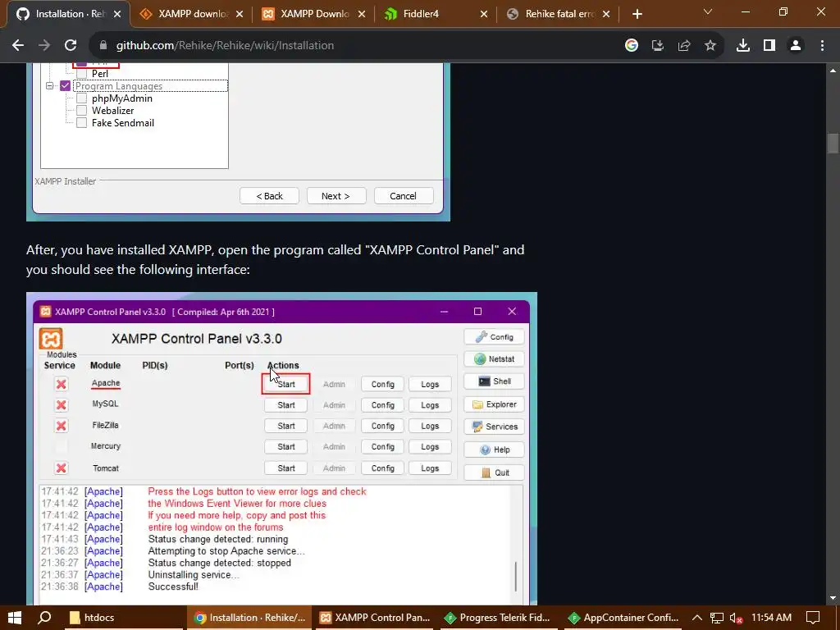
Task: Click the MySQL service X icon
Action: 61,405
